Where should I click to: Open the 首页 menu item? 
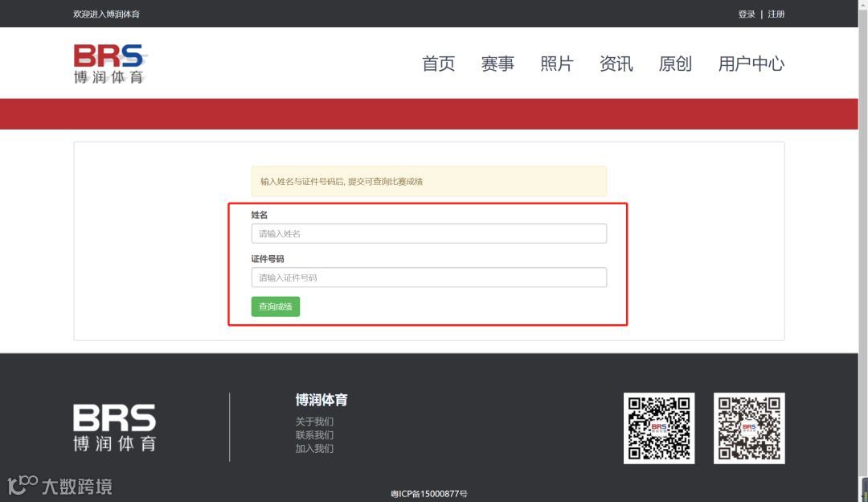pos(439,64)
